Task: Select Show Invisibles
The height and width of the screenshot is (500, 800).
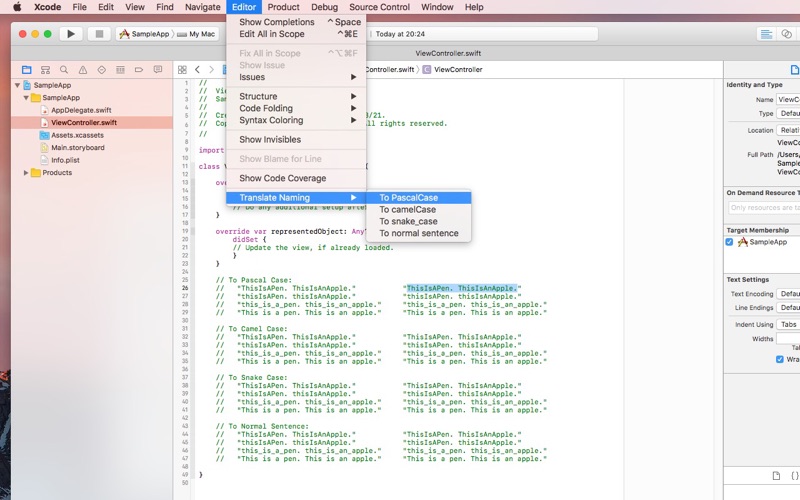Action: coord(296,139)
